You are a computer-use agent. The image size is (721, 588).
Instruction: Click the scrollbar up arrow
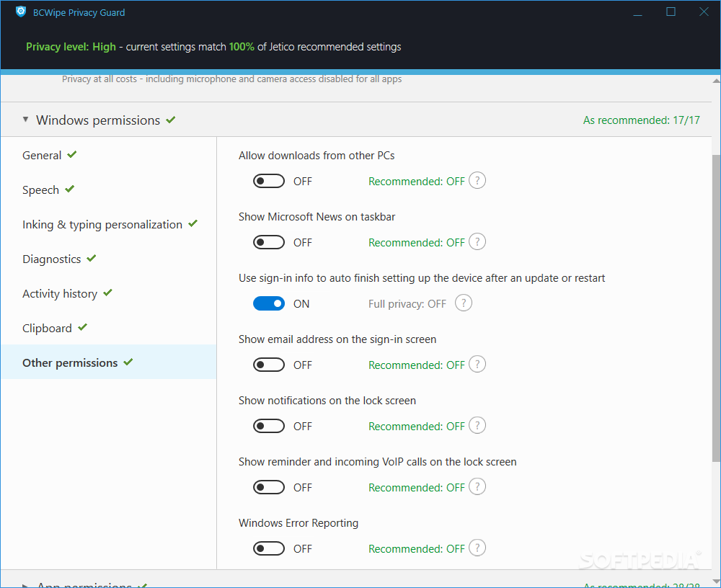(716, 81)
